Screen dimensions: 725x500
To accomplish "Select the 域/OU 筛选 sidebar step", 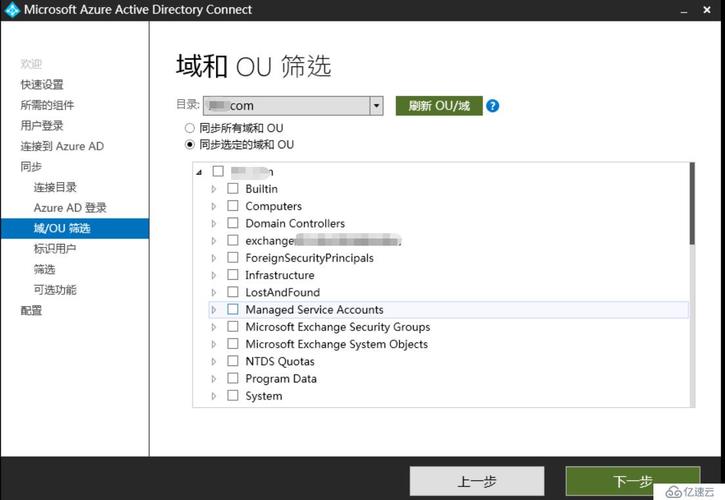I will [75, 228].
